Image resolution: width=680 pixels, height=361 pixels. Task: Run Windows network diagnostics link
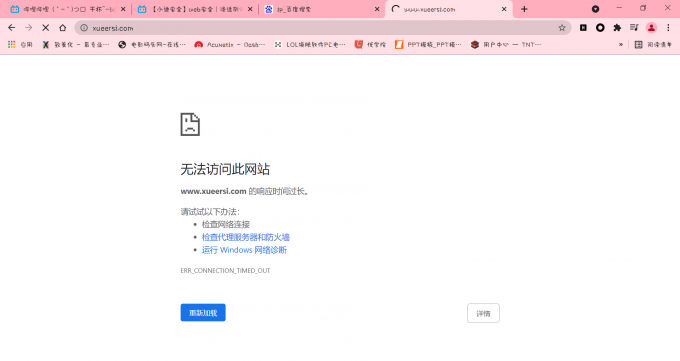coord(244,250)
